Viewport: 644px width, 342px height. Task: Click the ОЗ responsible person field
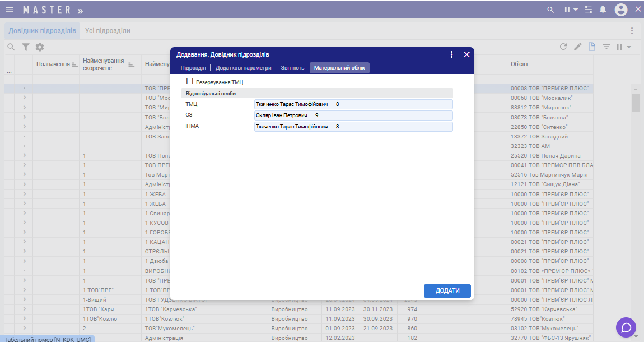click(353, 115)
